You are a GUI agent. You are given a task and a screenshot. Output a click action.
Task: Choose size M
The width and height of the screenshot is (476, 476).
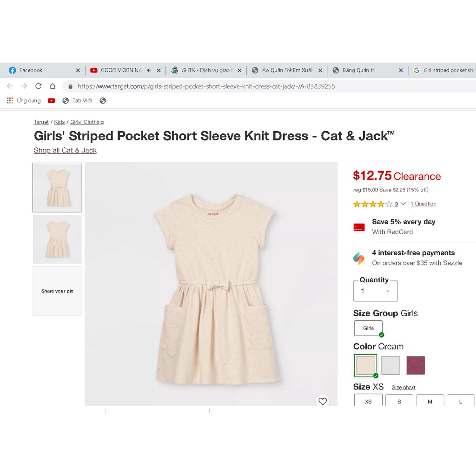pos(430,400)
